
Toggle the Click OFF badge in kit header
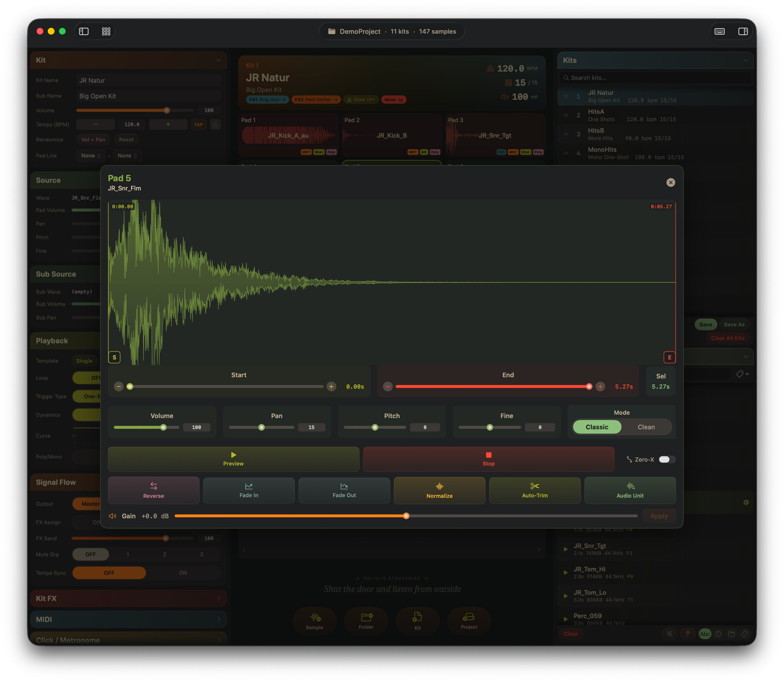361,100
